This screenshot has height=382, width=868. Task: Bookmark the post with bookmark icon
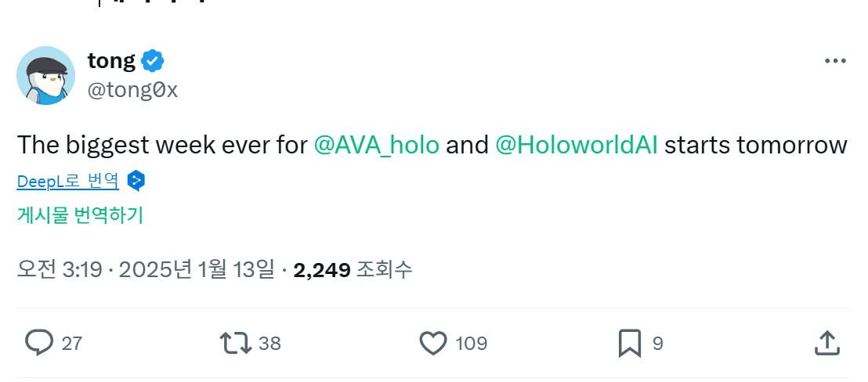(631, 343)
